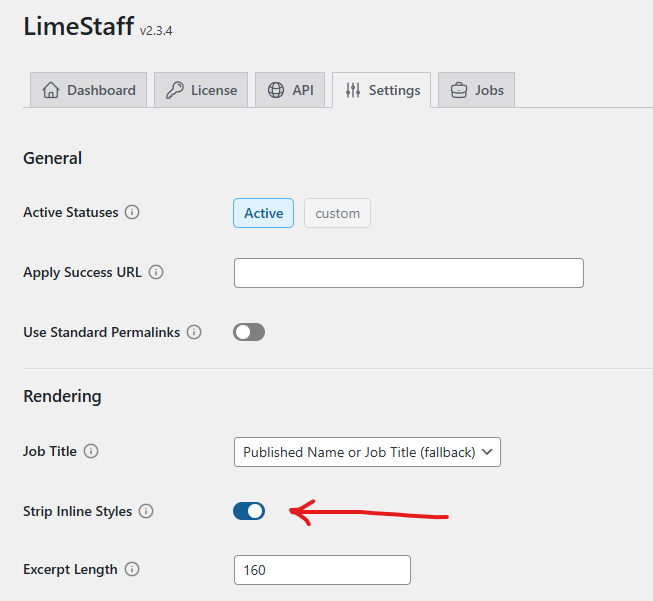This screenshot has width=653, height=601.
Task: Click the Job Title dropdown chevron arrow
Action: tap(487, 452)
